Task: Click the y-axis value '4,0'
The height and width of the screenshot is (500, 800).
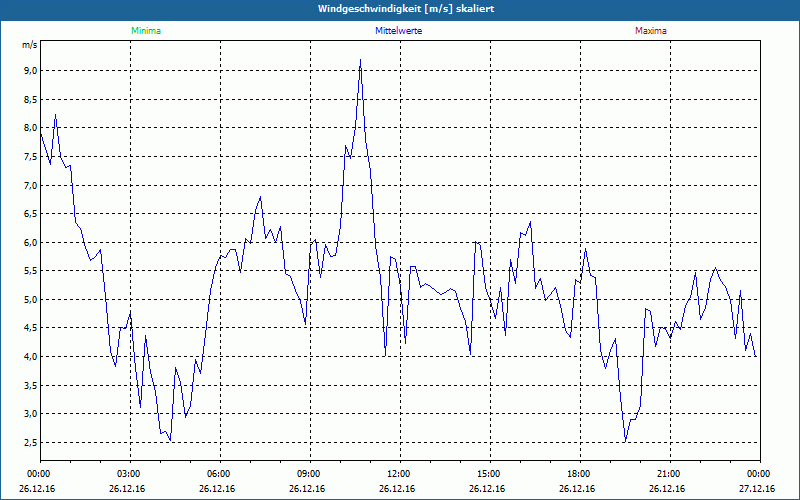Action: pyautogui.click(x=31, y=357)
